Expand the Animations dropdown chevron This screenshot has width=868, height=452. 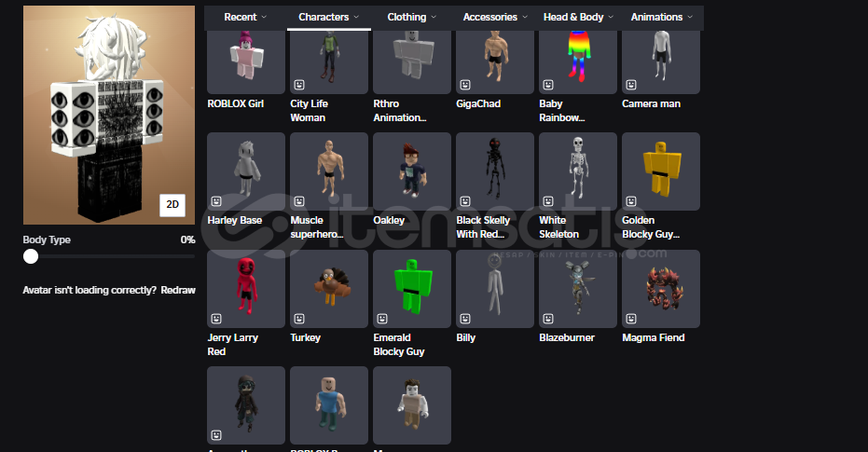pos(690,17)
